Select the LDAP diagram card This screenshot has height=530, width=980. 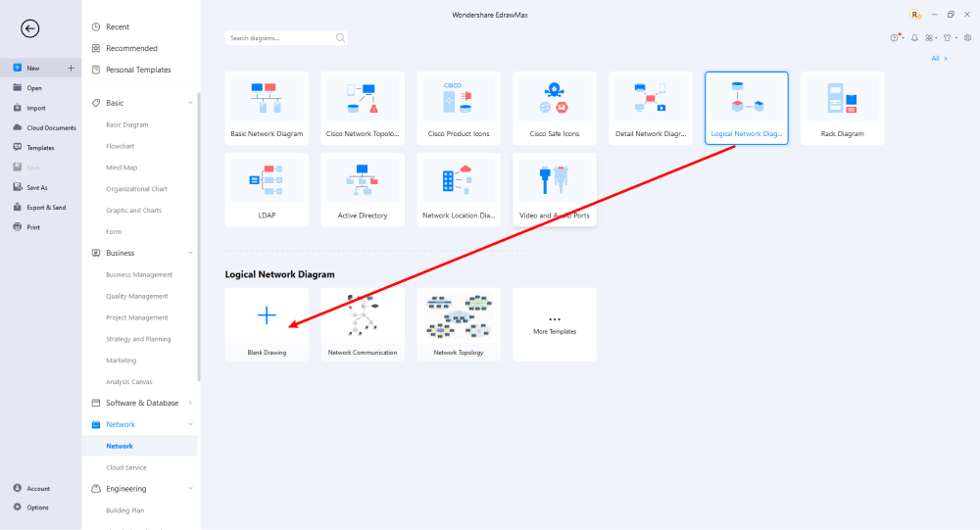pyautogui.click(x=267, y=189)
